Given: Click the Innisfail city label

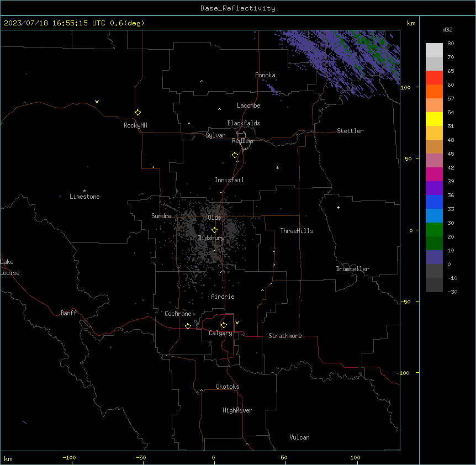Looking at the screenshot, I should pyautogui.click(x=229, y=180).
